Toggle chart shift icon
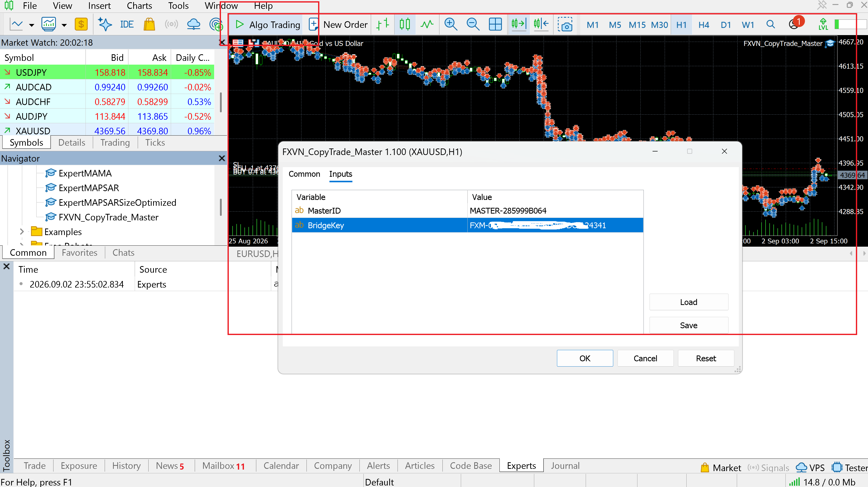Image resolution: width=868 pixels, height=487 pixels. (x=541, y=25)
